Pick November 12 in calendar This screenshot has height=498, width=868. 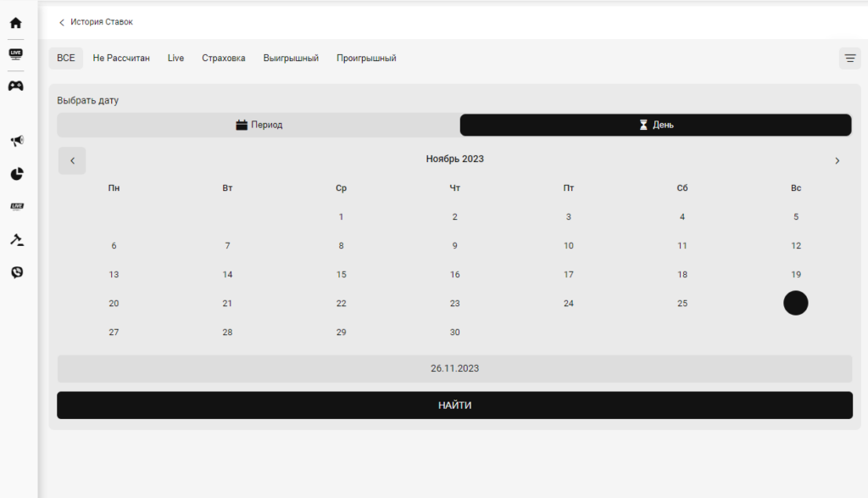pyautogui.click(x=795, y=245)
